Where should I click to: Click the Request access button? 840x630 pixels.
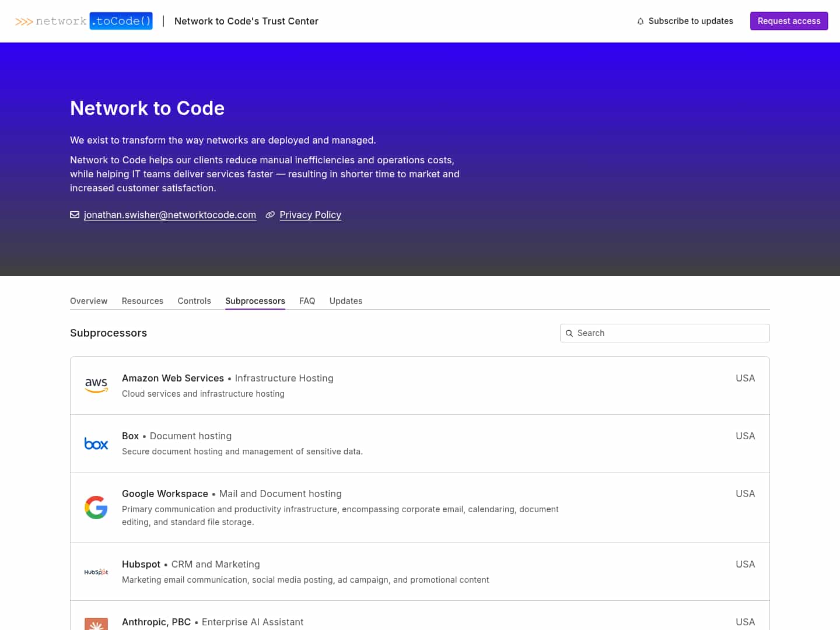click(x=789, y=21)
